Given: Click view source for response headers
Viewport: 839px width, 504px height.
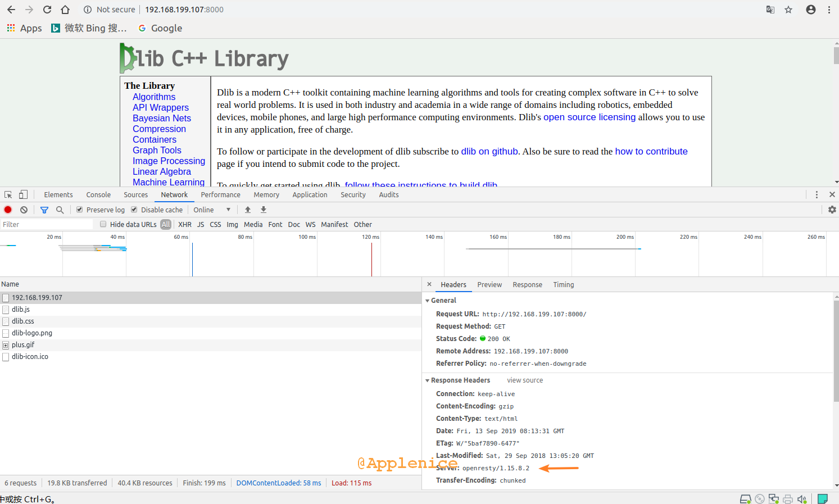Looking at the screenshot, I should (525, 380).
